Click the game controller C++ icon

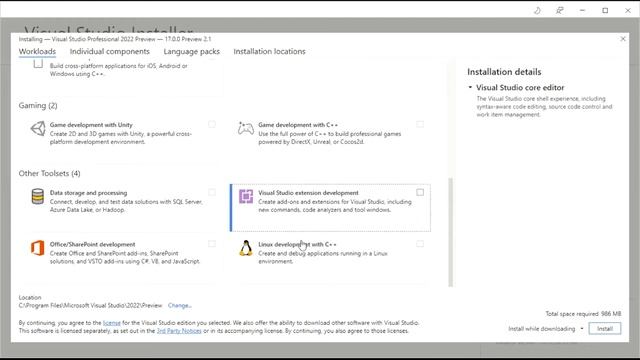(246, 129)
